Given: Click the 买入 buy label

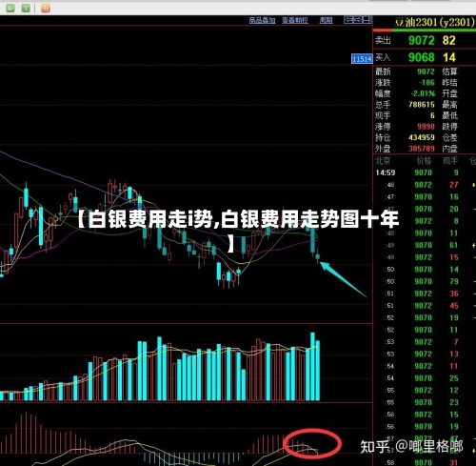Looking at the screenshot, I should tap(383, 57).
